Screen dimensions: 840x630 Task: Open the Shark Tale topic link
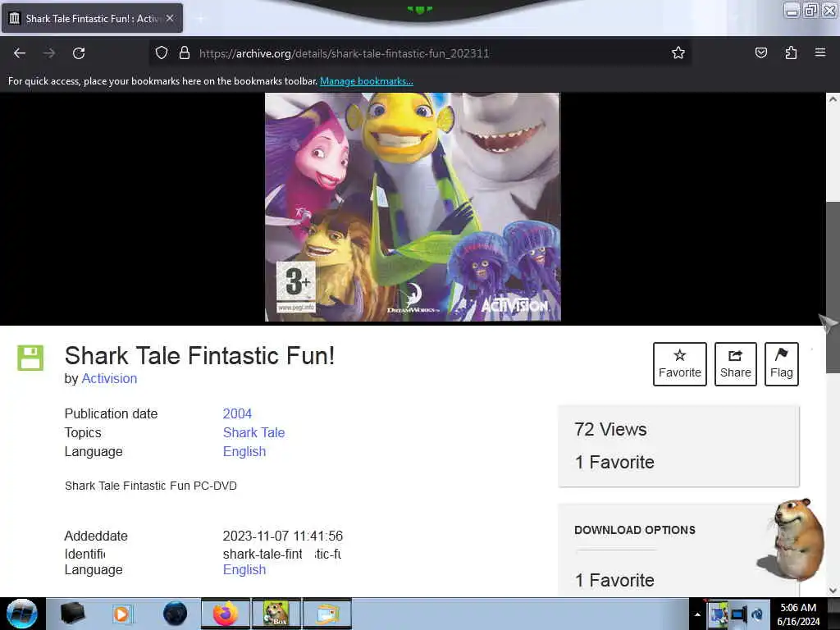point(254,433)
